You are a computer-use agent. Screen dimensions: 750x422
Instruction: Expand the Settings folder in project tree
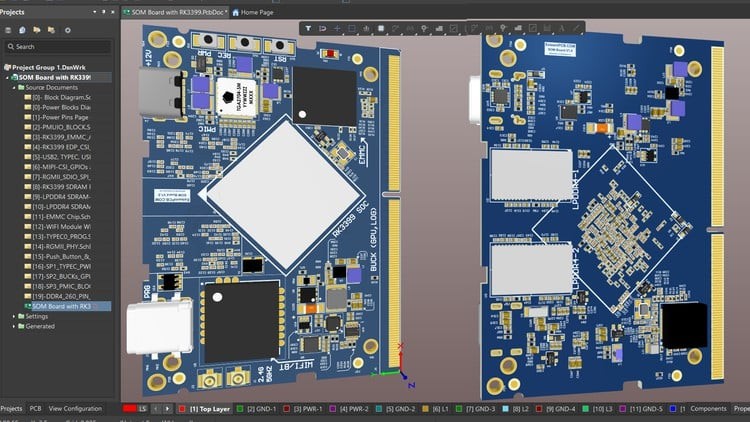tap(15, 316)
